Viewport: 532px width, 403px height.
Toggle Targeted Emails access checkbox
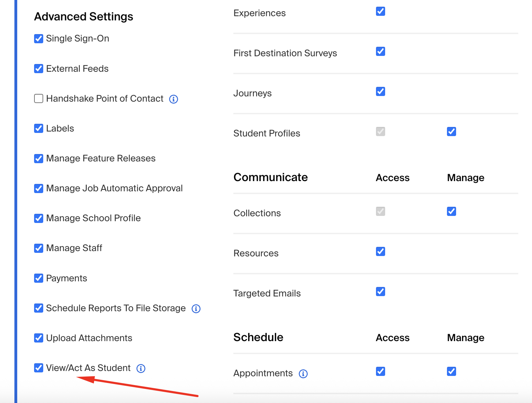(x=381, y=292)
